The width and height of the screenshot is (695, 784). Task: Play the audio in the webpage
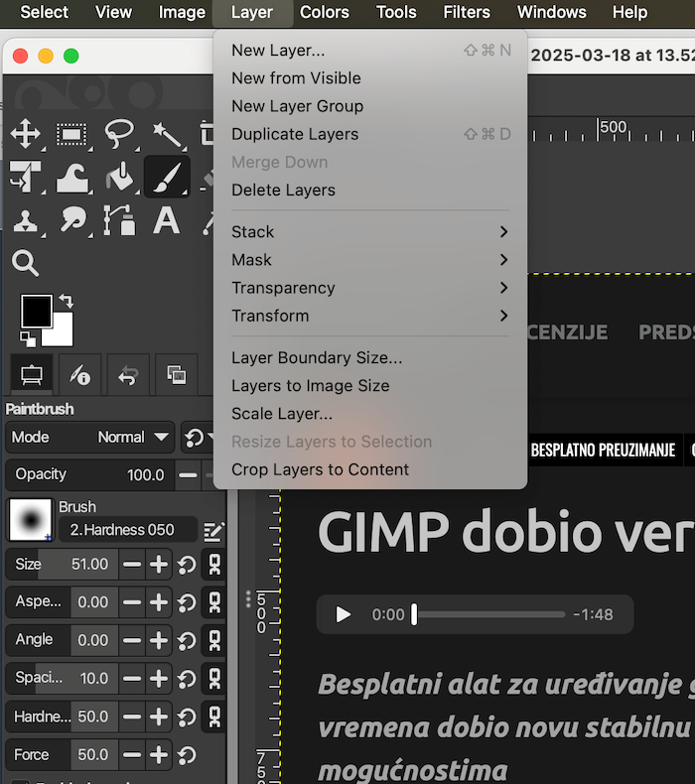pyautogui.click(x=344, y=614)
